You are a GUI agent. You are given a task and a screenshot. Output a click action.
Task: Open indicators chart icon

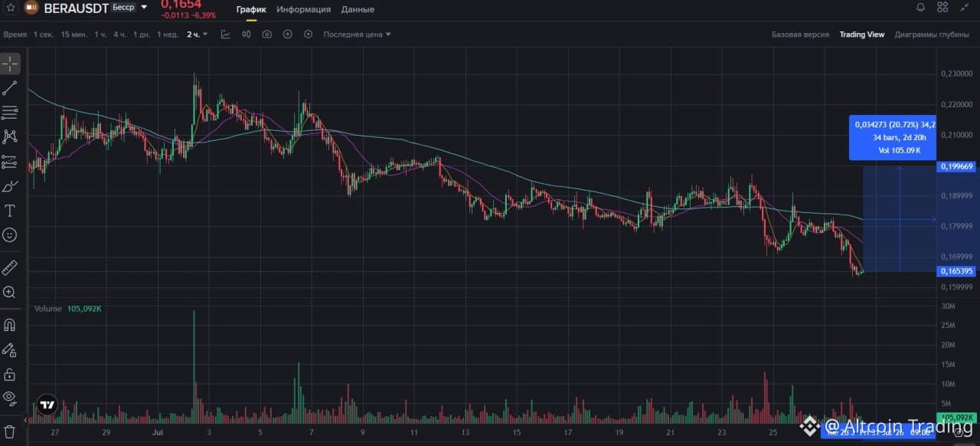click(x=225, y=34)
